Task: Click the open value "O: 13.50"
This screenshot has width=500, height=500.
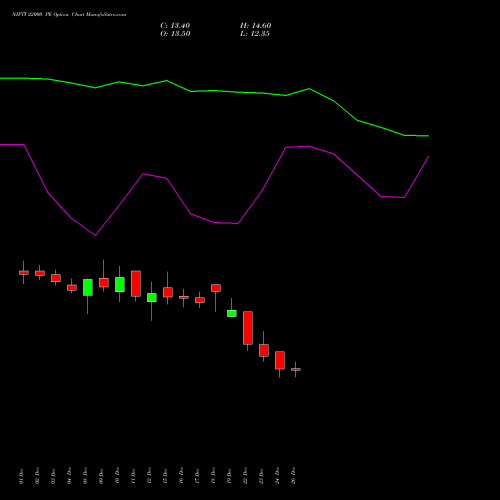Action: tap(175, 34)
